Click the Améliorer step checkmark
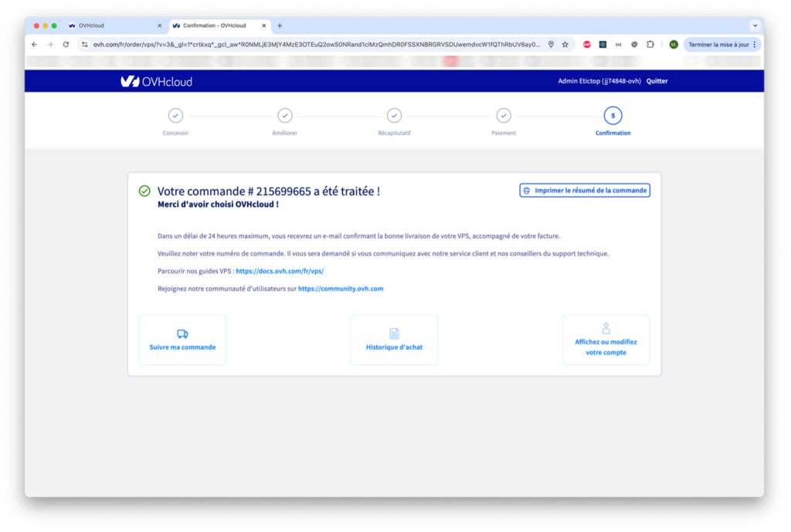The width and height of the screenshot is (791, 532). [285, 116]
